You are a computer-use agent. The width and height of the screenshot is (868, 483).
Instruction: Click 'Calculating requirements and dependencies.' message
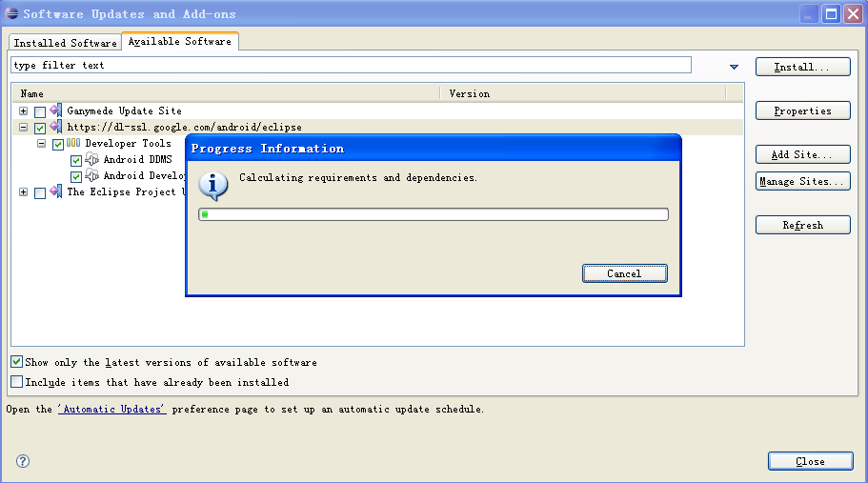[x=358, y=177]
